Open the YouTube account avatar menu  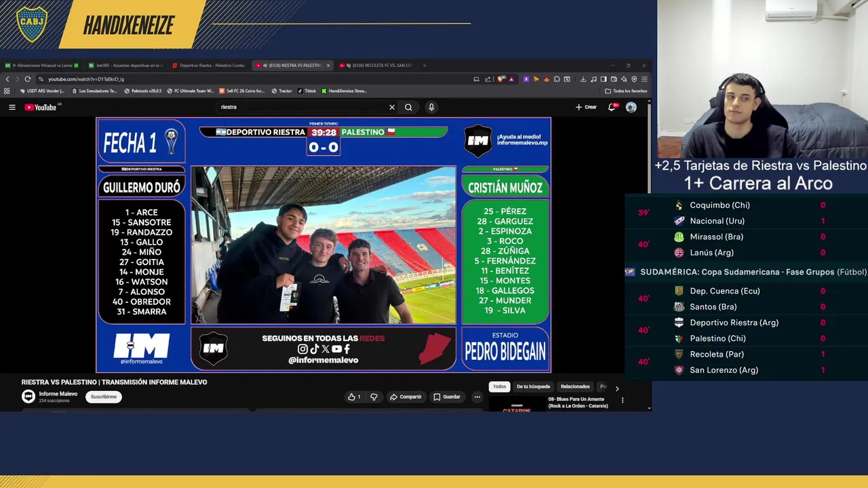pyautogui.click(x=631, y=107)
